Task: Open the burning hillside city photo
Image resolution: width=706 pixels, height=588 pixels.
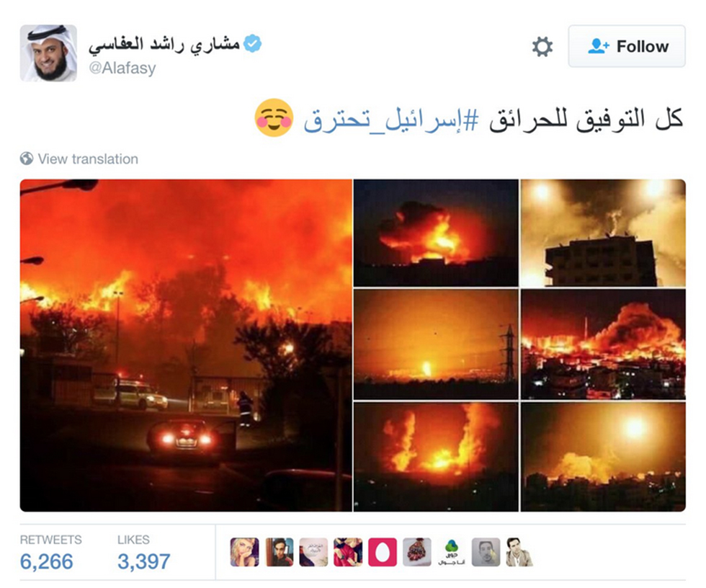Action: point(603,344)
